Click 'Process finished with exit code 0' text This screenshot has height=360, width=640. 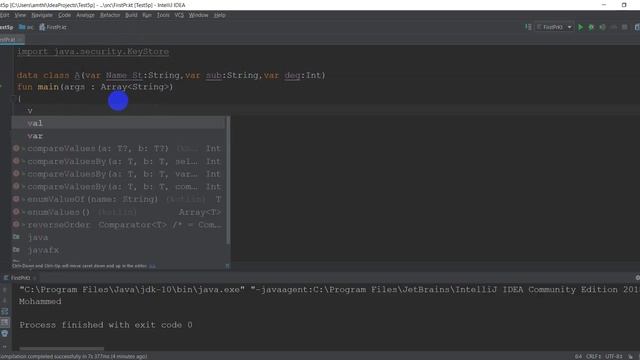click(x=106, y=325)
